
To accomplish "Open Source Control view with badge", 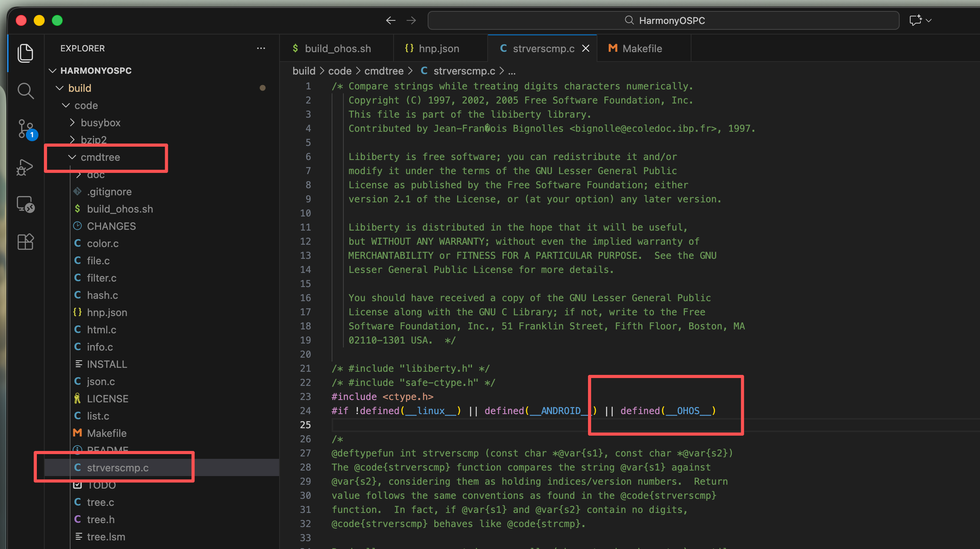I will [x=25, y=129].
